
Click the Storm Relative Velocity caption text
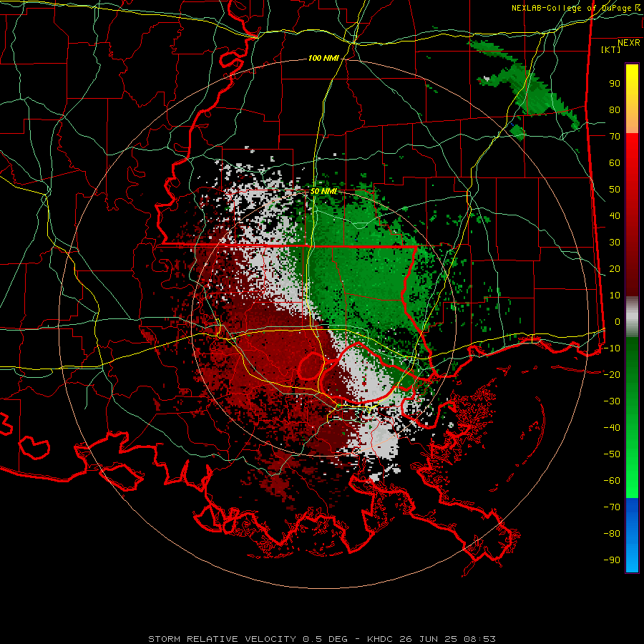[321, 639]
